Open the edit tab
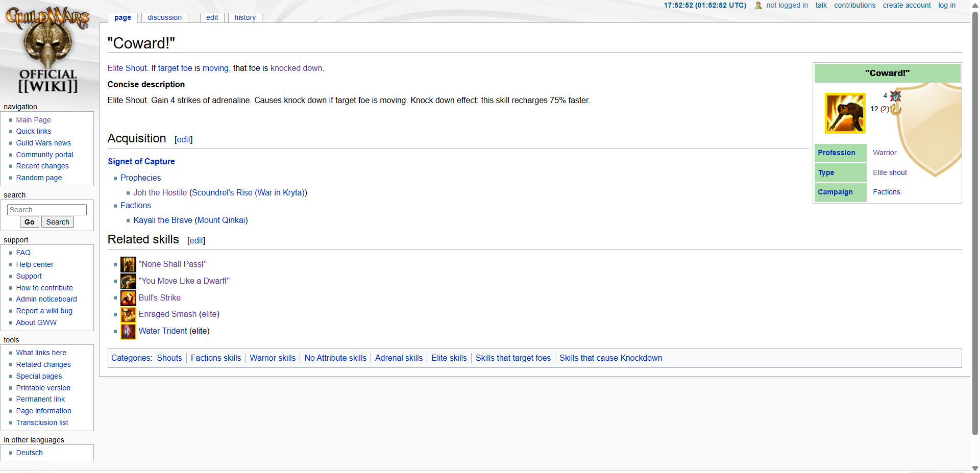Screen dimensions: 980x473 coord(212,17)
